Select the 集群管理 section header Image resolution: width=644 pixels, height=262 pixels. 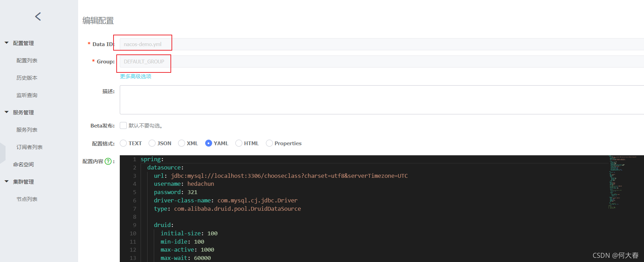pos(23,182)
